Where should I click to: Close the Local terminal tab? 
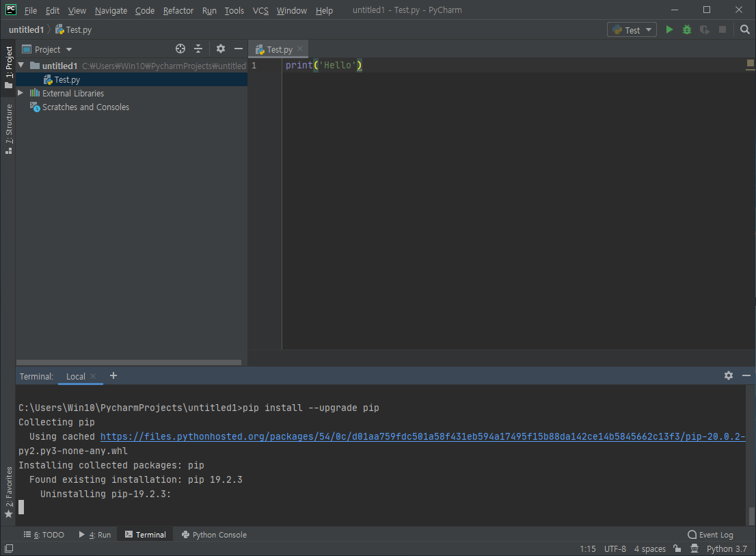tap(93, 376)
